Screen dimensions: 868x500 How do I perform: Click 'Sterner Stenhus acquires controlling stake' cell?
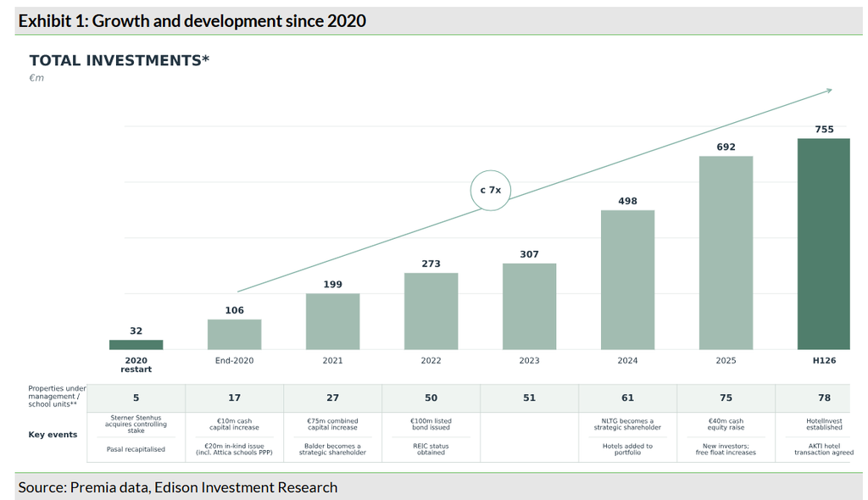[x=136, y=424]
